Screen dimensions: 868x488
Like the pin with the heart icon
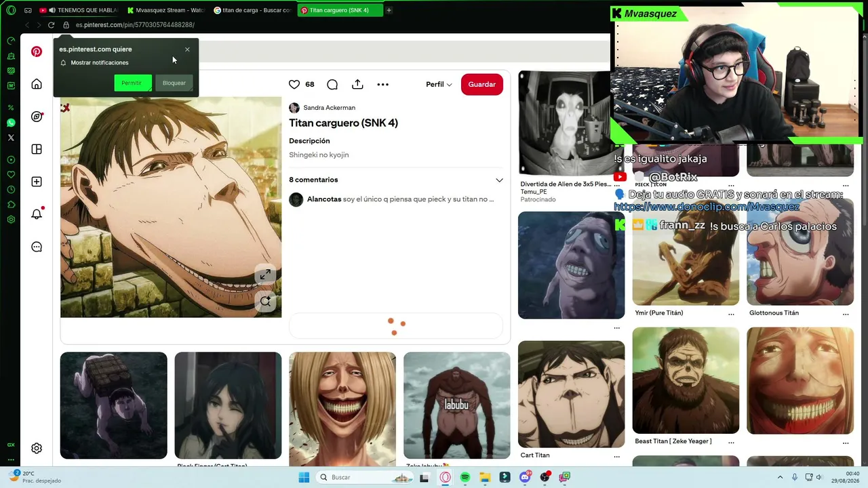[x=294, y=84]
